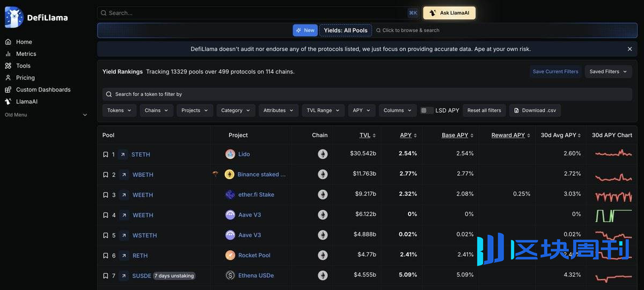644x290 pixels.
Task: Click the DefiLlama logo icon
Action: [x=13, y=17]
